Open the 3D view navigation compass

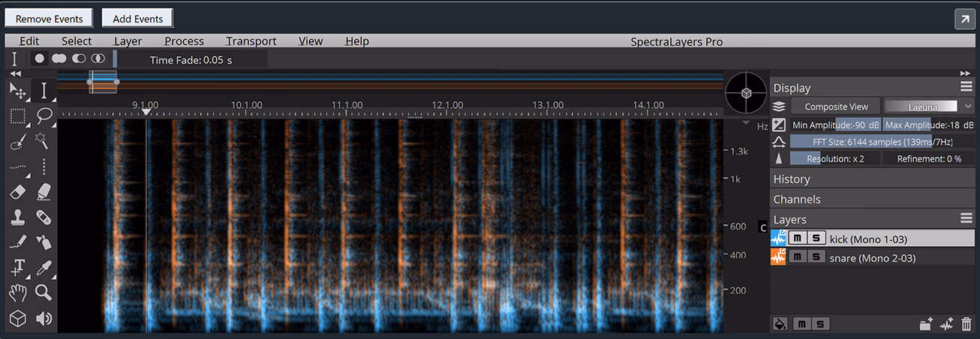[746, 93]
